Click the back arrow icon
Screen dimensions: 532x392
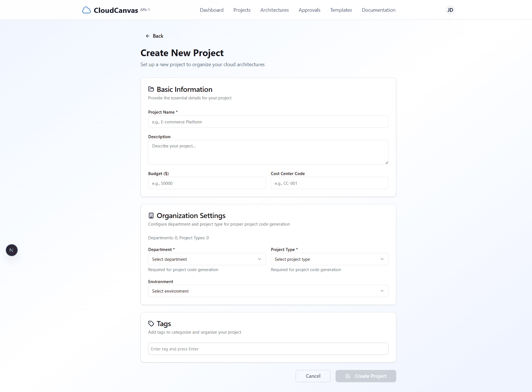pyautogui.click(x=148, y=36)
